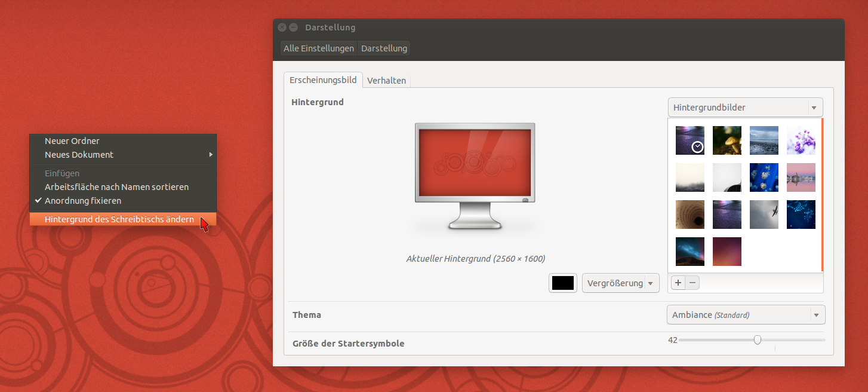Close the Darstellung window
Viewport: 868px width, 392px height.
pyautogui.click(x=282, y=27)
